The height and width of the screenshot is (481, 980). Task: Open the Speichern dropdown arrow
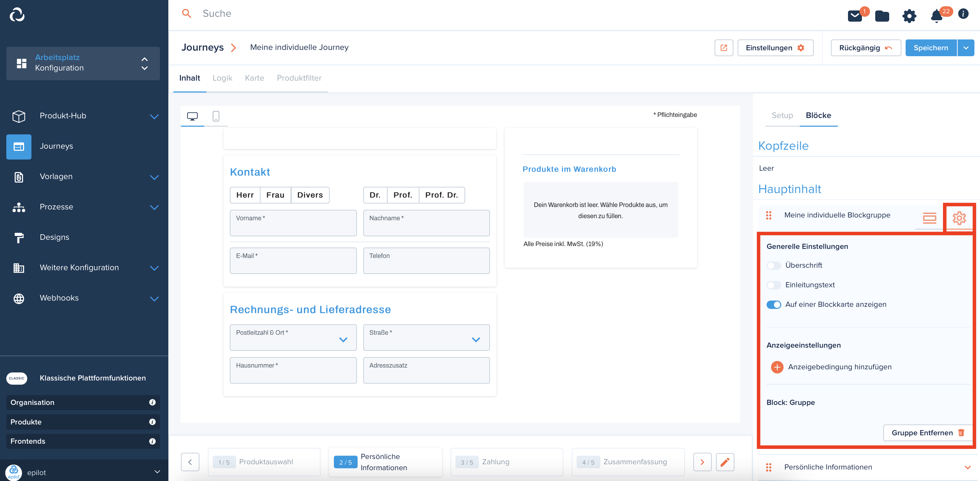click(x=966, y=48)
